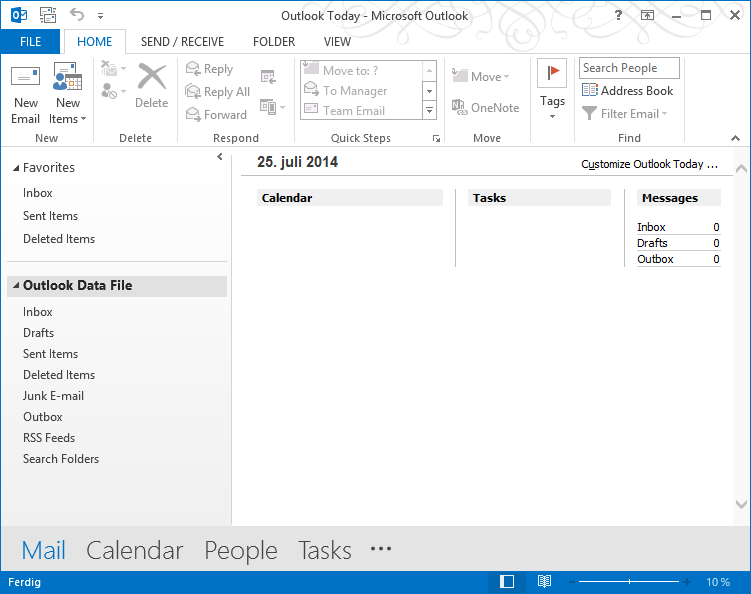Open Outbox link under Messages
The image size is (751, 594).
[655, 259]
